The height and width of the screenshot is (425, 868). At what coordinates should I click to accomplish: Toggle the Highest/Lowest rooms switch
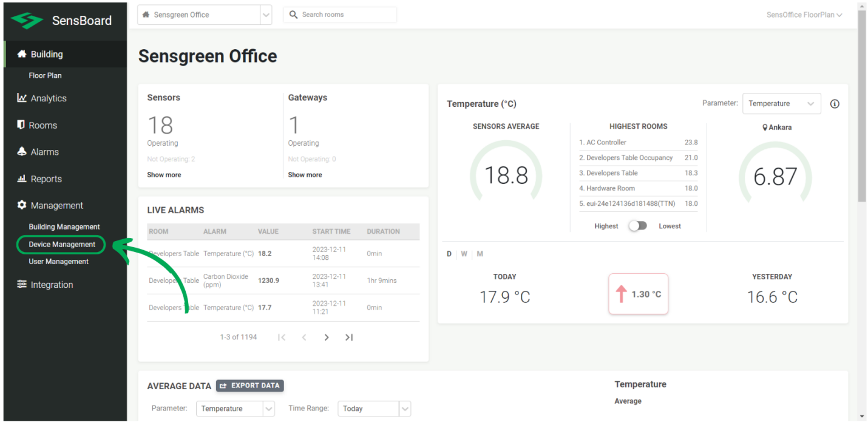coord(638,226)
